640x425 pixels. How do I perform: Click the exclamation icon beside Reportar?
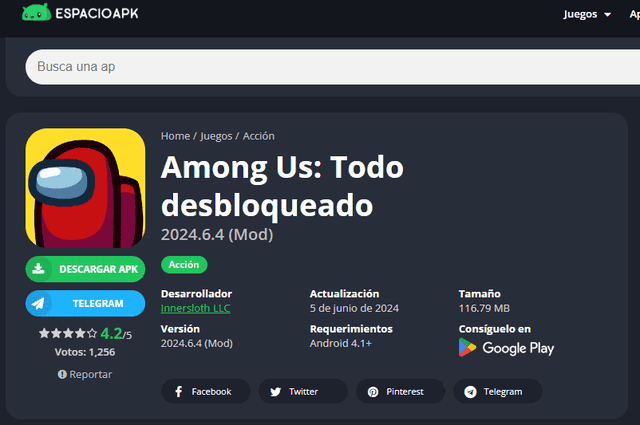click(x=62, y=374)
